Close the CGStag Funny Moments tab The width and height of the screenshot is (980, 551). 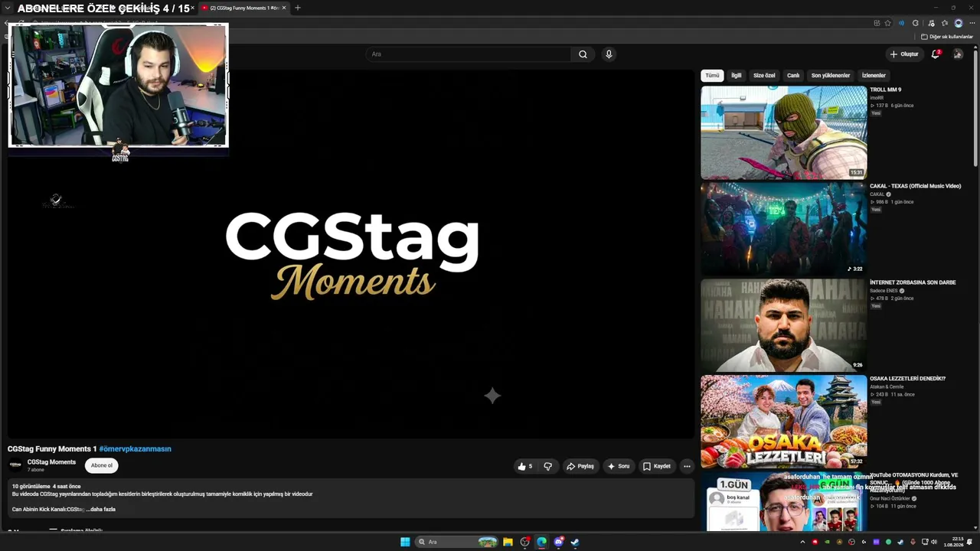pyautogui.click(x=284, y=8)
